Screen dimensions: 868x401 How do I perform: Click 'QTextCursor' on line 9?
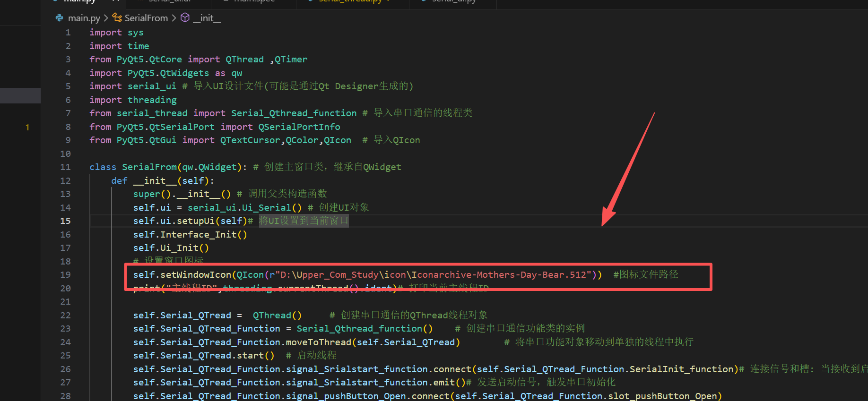point(250,140)
